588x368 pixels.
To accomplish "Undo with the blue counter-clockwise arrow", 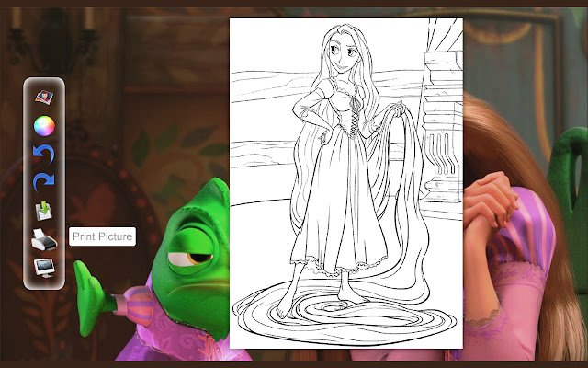I will coord(44,154).
